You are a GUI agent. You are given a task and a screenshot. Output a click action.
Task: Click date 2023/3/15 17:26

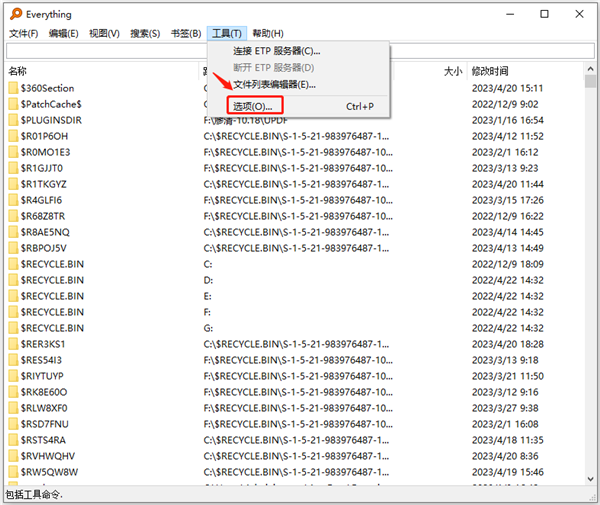coord(507,200)
